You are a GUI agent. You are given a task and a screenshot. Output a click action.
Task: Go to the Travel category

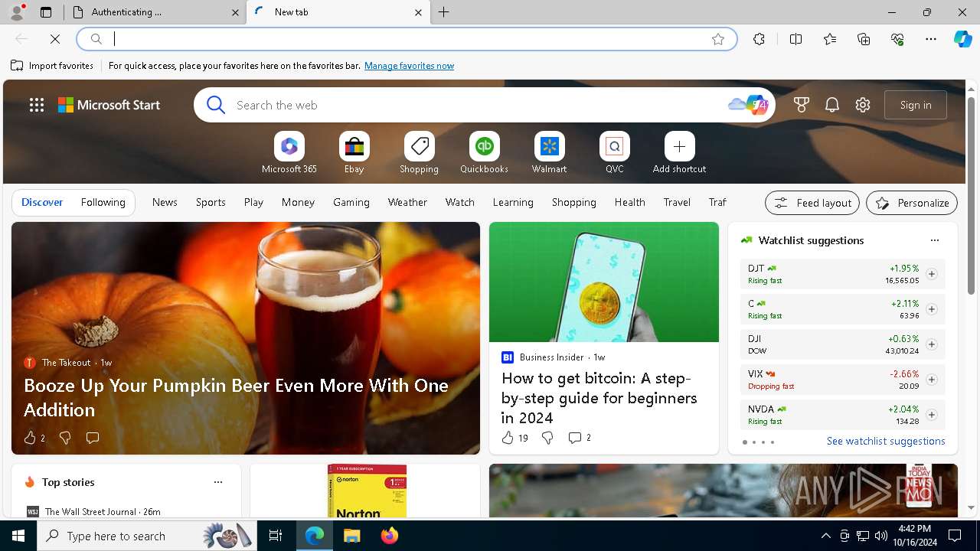point(677,202)
